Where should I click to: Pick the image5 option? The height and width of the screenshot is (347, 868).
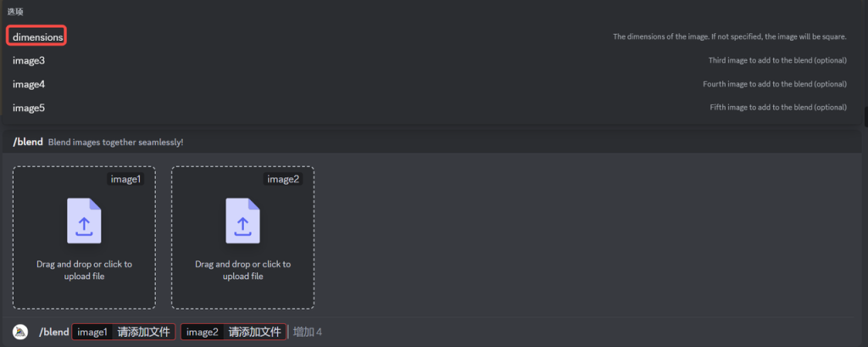[x=29, y=108]
